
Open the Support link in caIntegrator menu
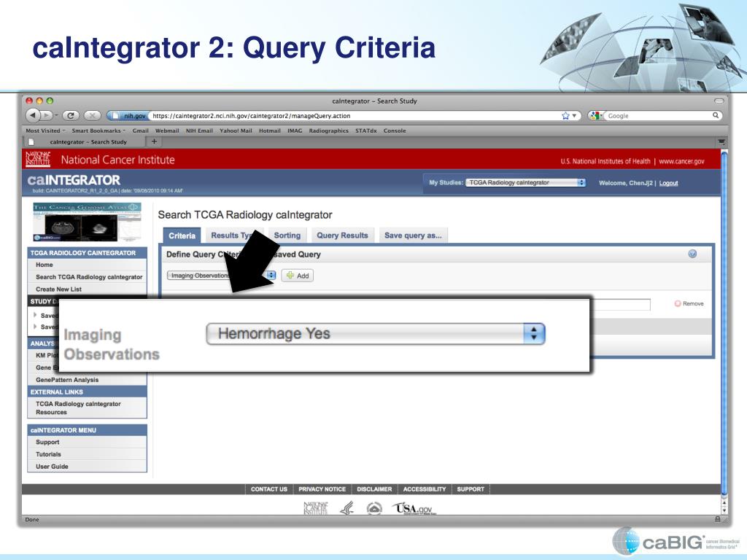pyautogui.click(x=47, y=442)
